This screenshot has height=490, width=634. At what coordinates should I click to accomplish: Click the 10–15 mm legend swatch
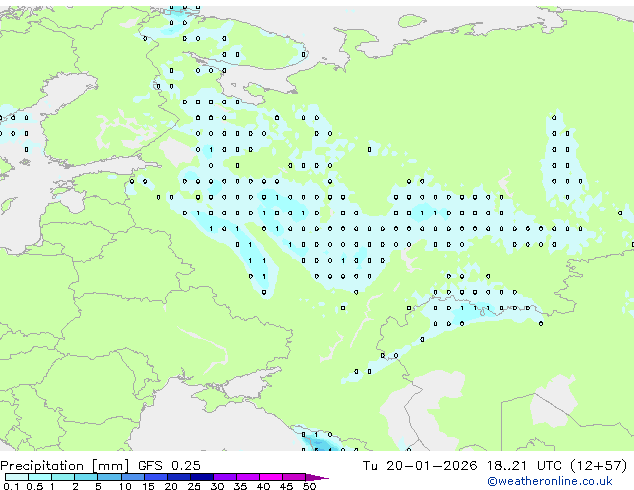pos(133,477)
